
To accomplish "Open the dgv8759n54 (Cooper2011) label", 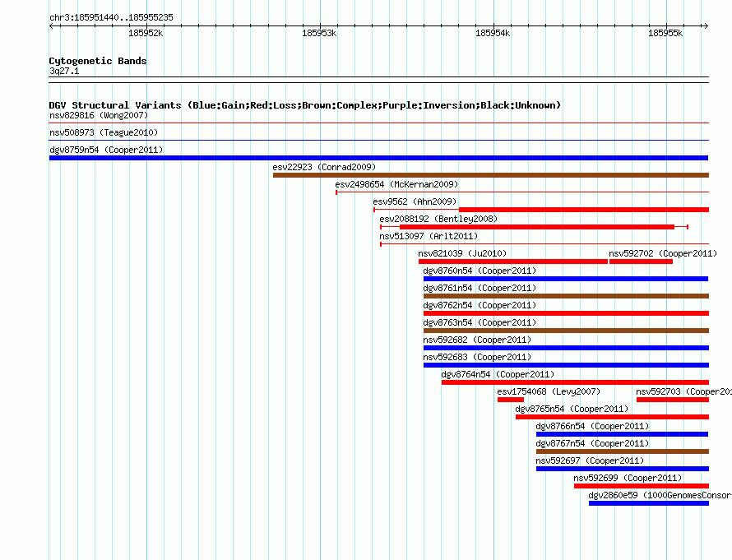I will point(106,150).
